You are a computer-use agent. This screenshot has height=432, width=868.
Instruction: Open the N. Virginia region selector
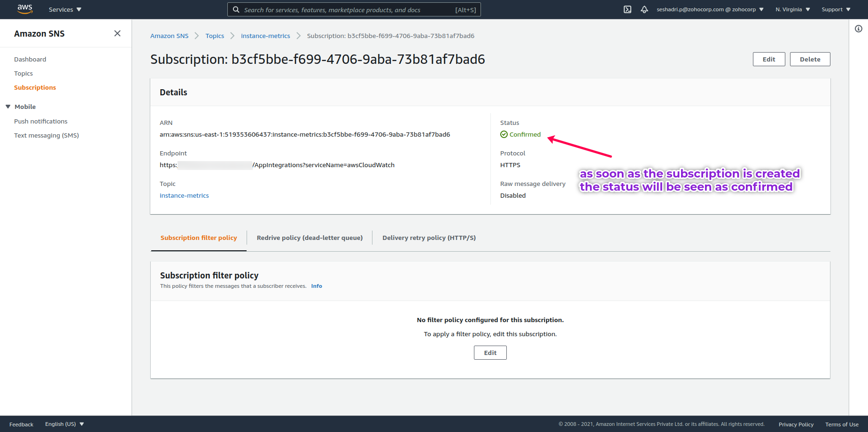pyautogui.click(x=793, y=9)
